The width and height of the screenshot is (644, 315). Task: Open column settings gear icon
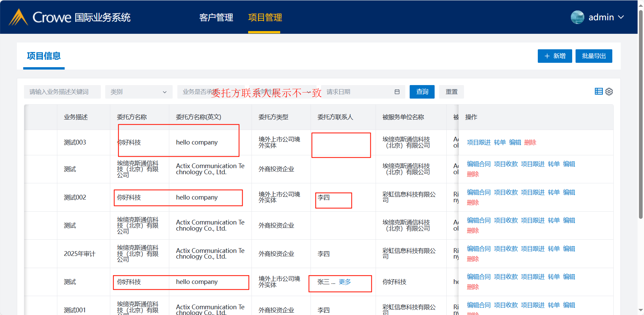click(609, 91)
